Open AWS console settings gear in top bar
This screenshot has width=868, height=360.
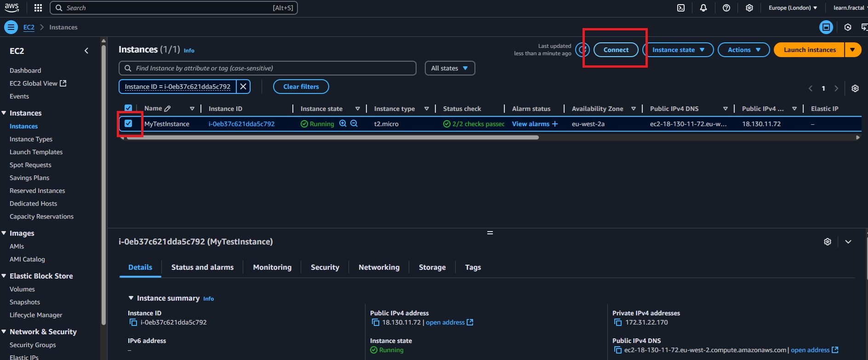pos(749,8)
